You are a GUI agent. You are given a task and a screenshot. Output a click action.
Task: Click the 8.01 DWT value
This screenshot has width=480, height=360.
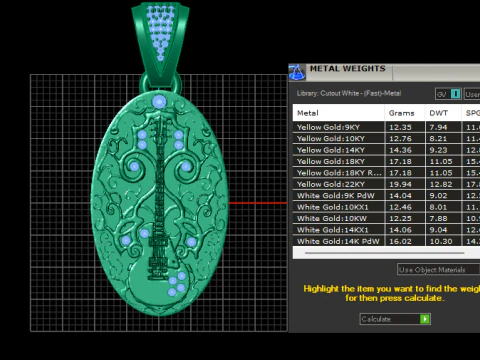[x=438, y=207]
